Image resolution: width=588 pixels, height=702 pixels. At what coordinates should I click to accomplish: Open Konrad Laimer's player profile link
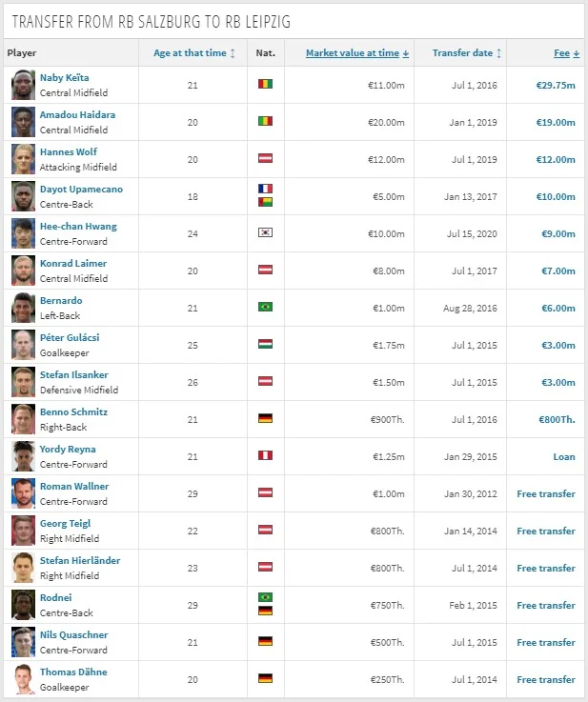coord(73,264)
